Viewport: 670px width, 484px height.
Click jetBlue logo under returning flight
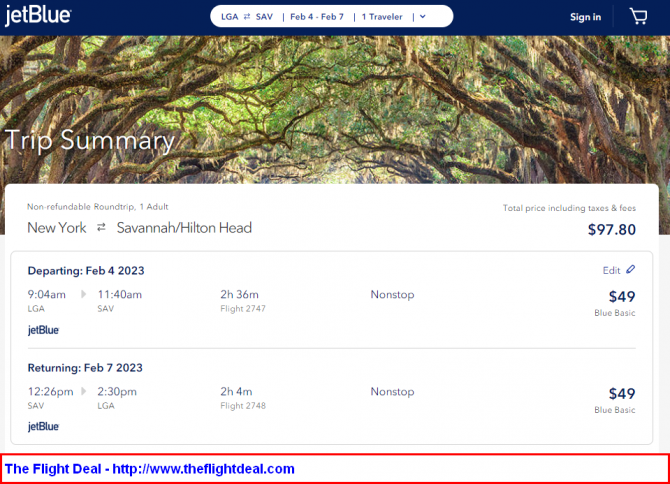point(43,426)
